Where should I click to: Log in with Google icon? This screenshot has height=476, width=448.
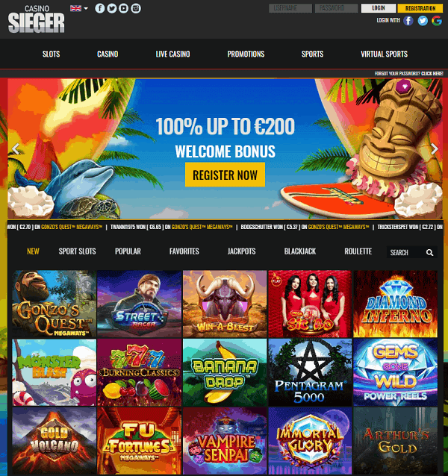click(437, 21)
